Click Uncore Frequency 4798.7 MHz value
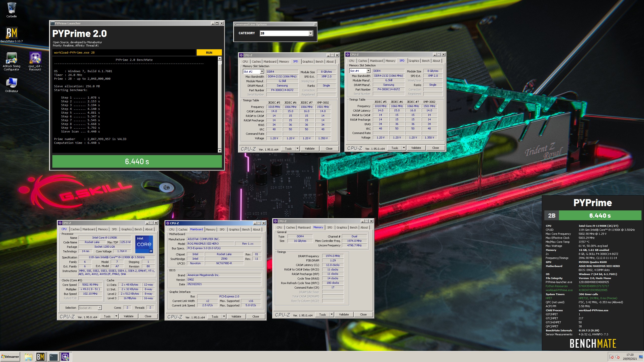The height and width of the screenshot is (362, 644). 354,245
